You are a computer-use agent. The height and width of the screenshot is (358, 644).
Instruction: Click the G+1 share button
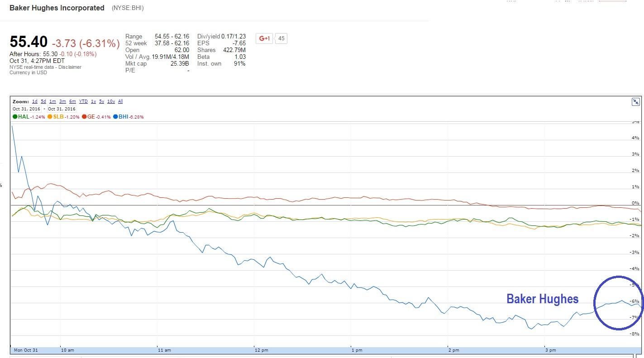[x=264, y=38]
